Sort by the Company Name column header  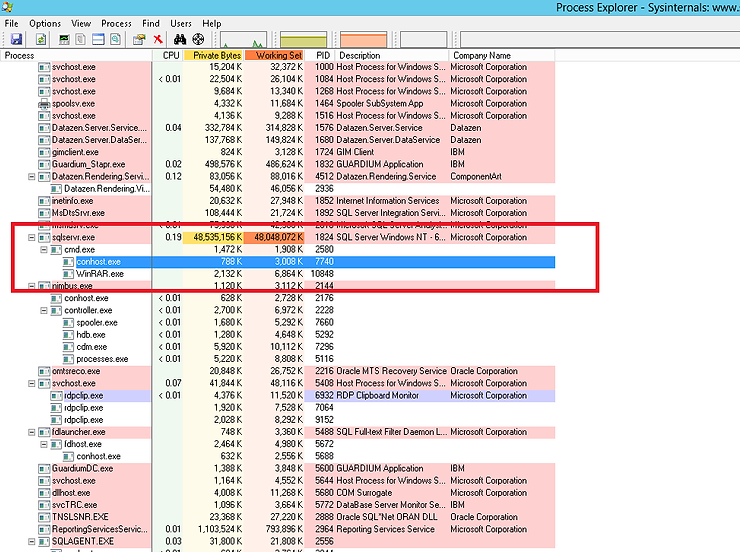click(x=502, y=56)
